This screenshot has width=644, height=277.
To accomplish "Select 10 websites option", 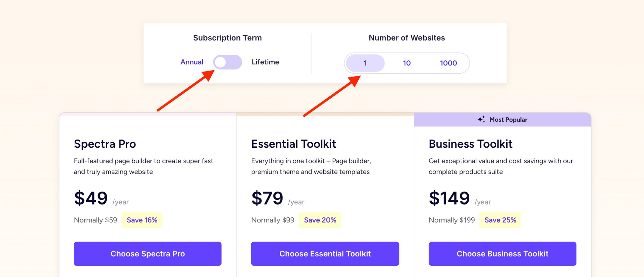I will coord(407,63).
